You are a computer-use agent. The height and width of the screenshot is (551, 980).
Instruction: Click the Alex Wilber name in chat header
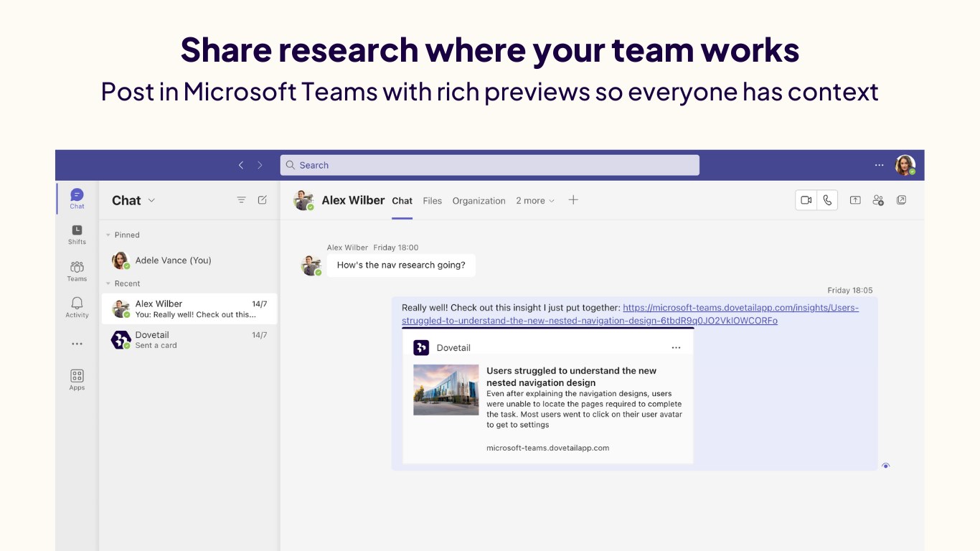coord(353,200)
